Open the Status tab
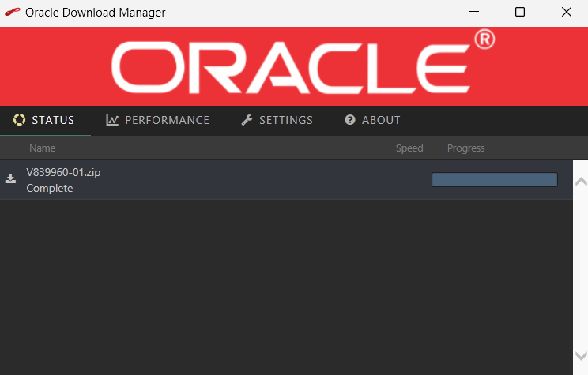Viewport: 588px width, 375px height. pos(45,120)
